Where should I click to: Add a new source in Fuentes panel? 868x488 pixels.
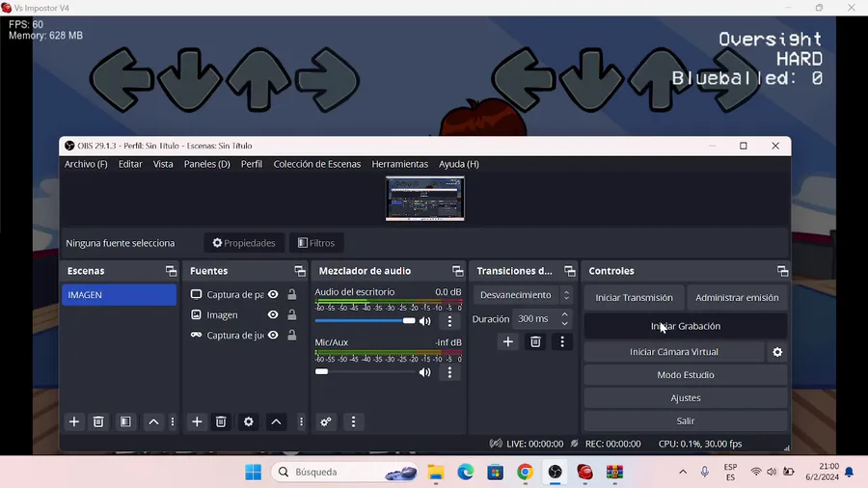point(197,421)
